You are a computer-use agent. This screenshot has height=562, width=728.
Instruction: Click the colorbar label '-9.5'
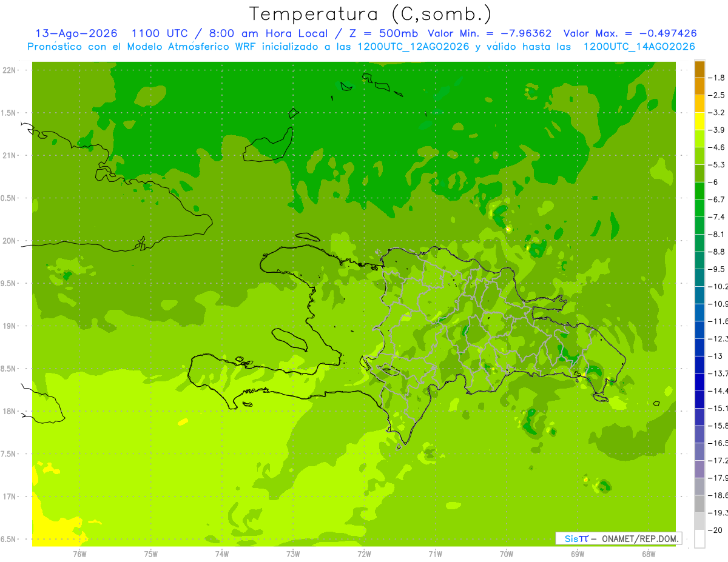718,269
